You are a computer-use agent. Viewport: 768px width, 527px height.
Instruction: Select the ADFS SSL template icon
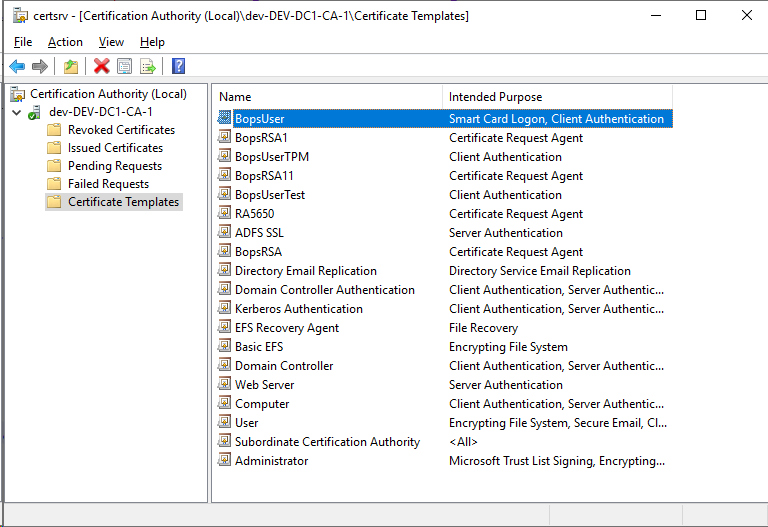tap(225, 233)
